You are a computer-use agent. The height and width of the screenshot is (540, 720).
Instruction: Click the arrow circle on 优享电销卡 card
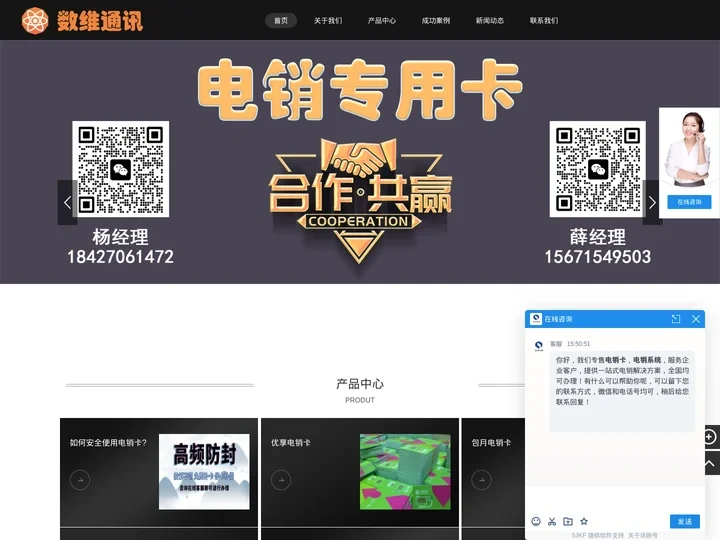point(281,480)
